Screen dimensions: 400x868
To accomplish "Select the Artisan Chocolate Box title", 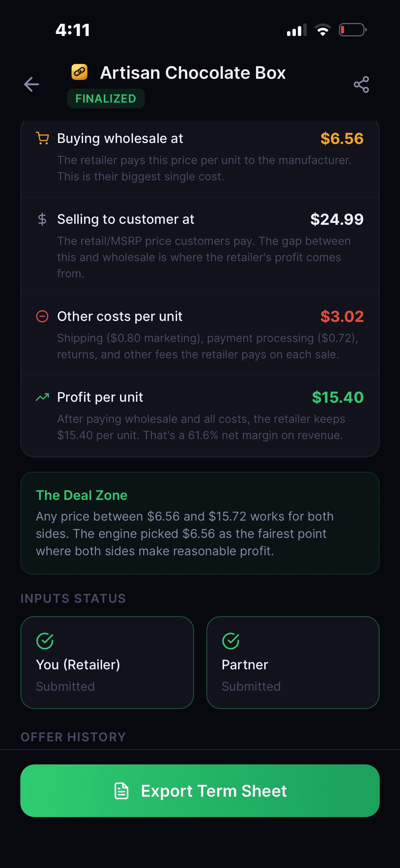I will click(x=193, y=72).
